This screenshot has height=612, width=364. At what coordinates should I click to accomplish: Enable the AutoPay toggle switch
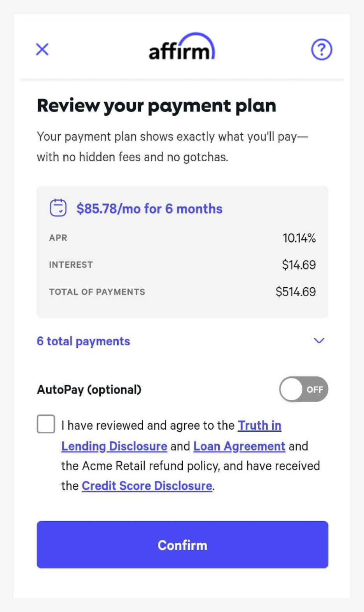pyautogui.click(x=303, y=389)
